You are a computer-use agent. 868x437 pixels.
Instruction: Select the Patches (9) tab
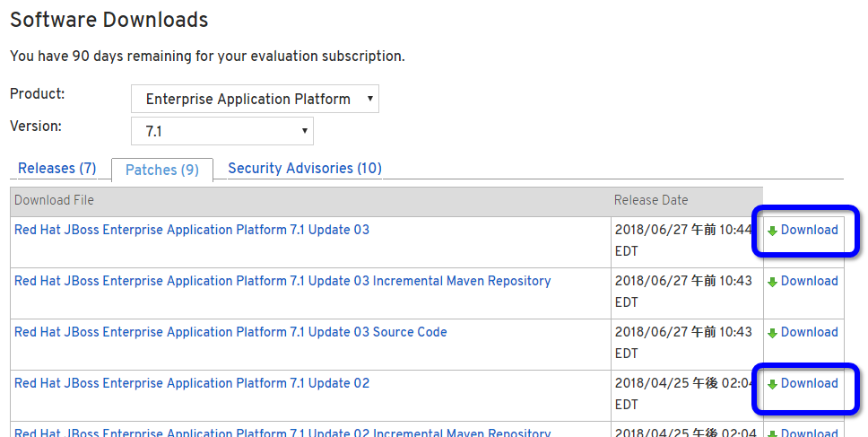[x=162, y=170]
